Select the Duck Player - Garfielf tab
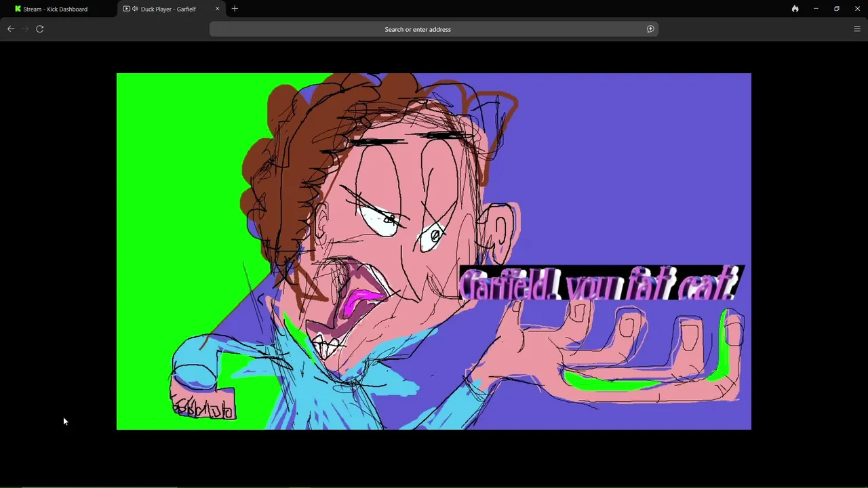This screenshot has height=488, width=868. click(168, 9)
